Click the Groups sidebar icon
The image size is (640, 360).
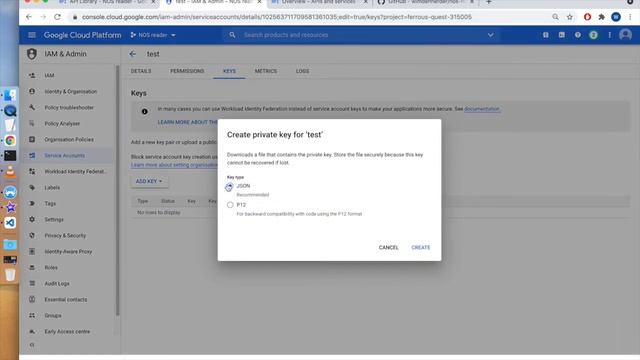pos(32,316)
